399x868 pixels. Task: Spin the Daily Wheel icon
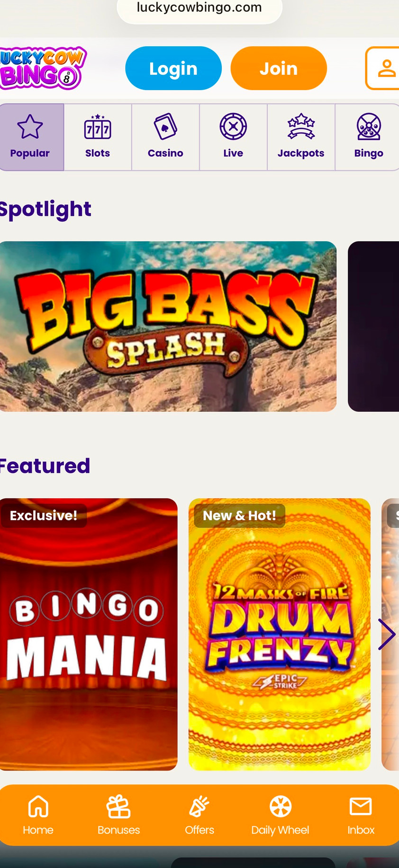[280, 815]
